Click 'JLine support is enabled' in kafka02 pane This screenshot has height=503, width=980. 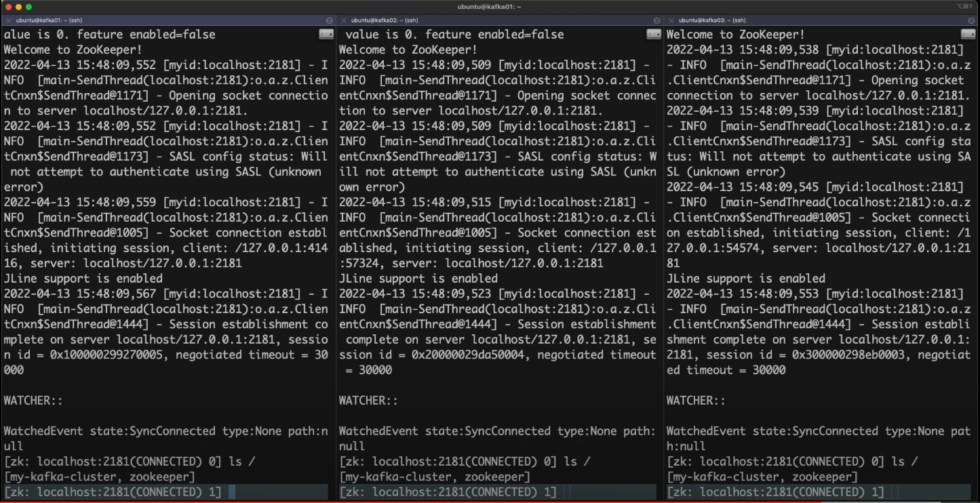pyautogui.click(x=418, y=279)
